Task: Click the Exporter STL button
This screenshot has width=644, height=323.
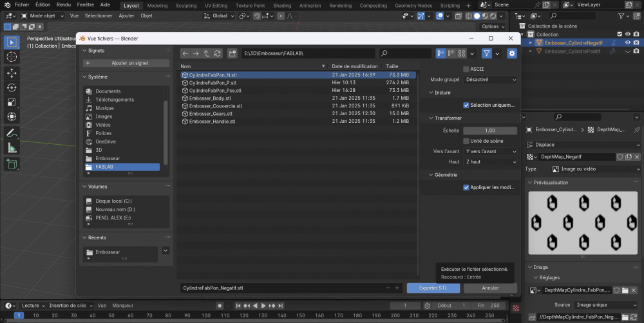Action: click(434, 288)
